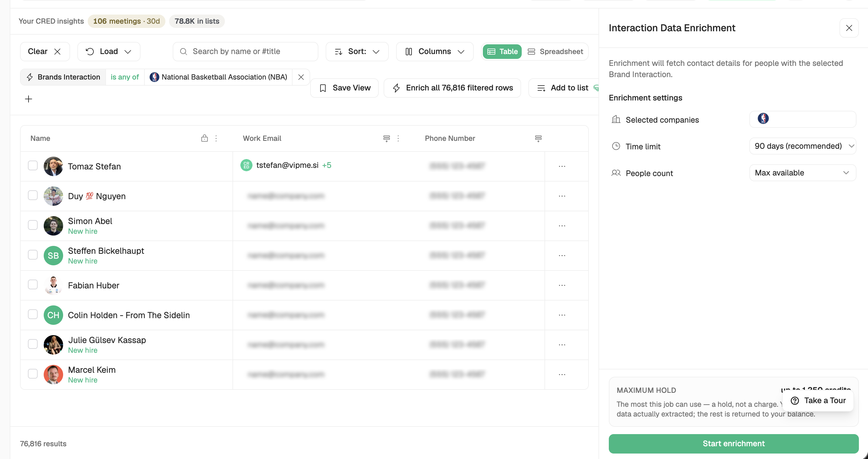Viewport: 868px width, 459px height.
Task: Enrich all 76,816 filtered rows
Action: (x=452, y=88)
